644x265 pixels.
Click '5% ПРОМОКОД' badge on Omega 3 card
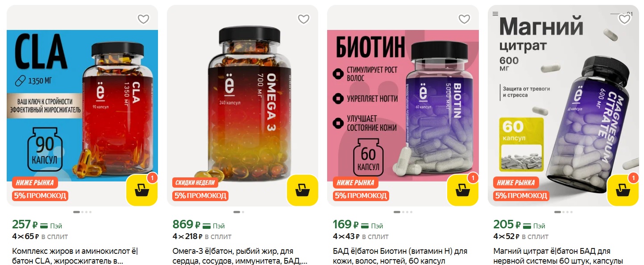200,196
